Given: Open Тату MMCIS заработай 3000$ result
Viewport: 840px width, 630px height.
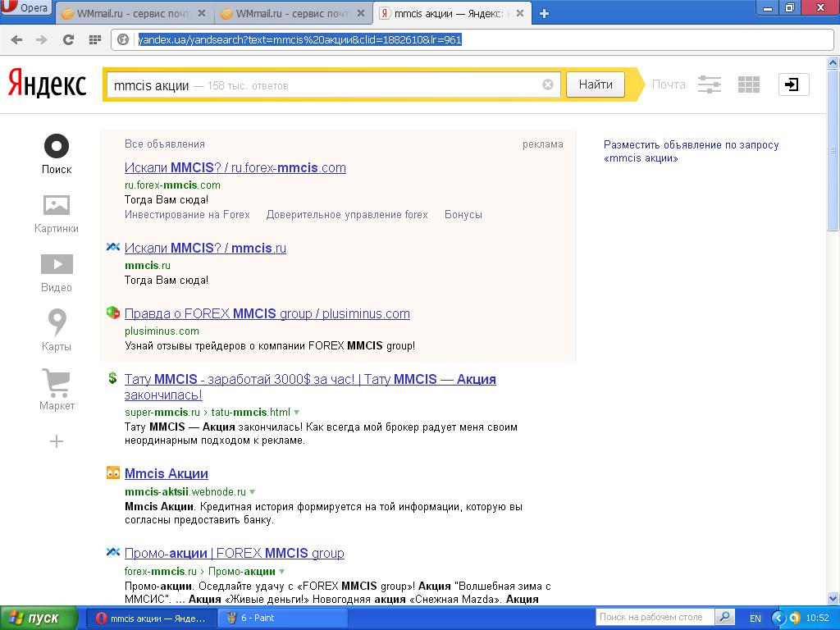Looking at the screenshot, I should pos(309,387).
